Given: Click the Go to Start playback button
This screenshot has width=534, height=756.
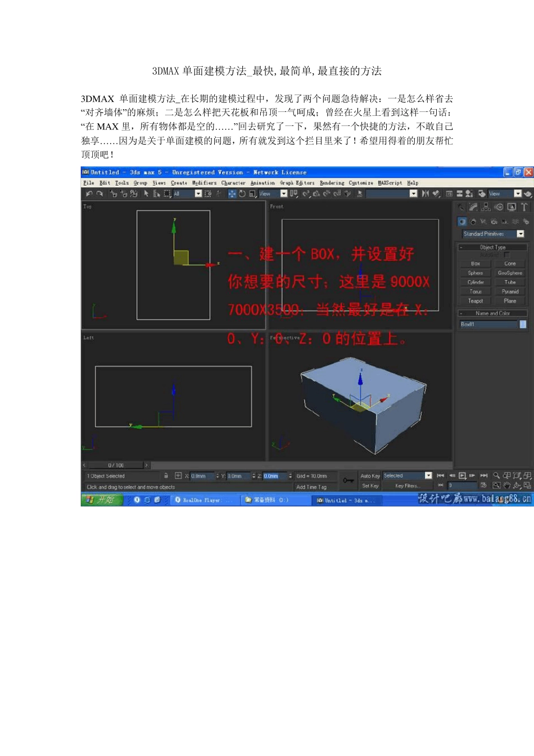Looking at the screenshot, I should pos(441,475).
